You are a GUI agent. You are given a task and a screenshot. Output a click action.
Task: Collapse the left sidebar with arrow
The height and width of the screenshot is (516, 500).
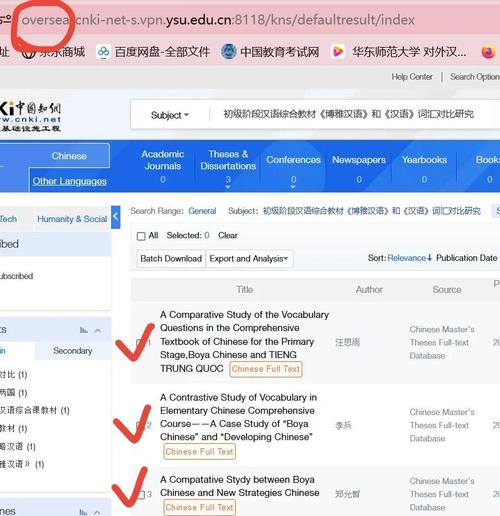pyautogui.click(x=116, y=217)
